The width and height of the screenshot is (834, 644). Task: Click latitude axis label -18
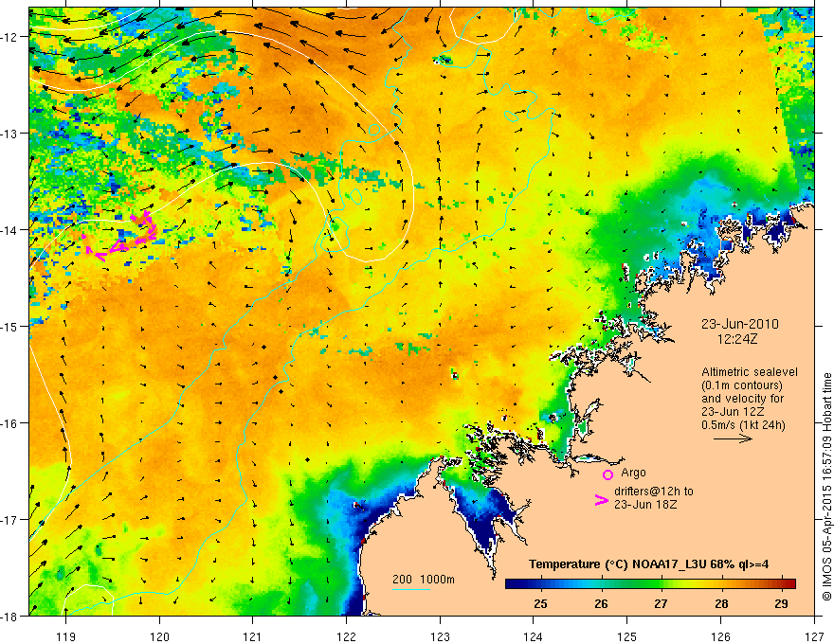point(10,617)
